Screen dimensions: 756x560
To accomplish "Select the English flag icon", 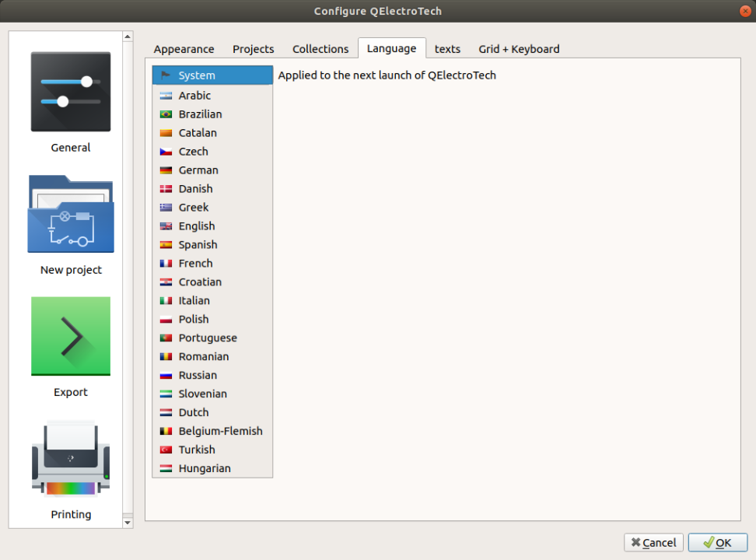I will (x=166, y=226).
